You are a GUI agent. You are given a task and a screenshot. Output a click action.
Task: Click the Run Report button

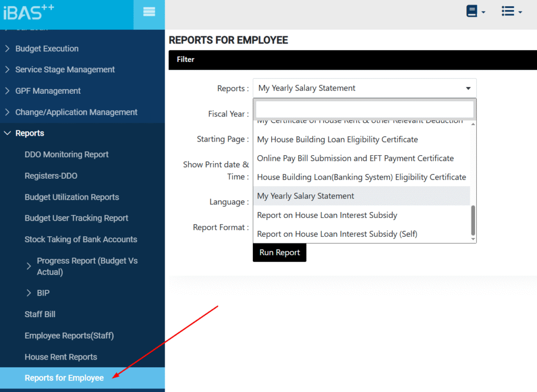pyautogui.click(x=280, y=253)
